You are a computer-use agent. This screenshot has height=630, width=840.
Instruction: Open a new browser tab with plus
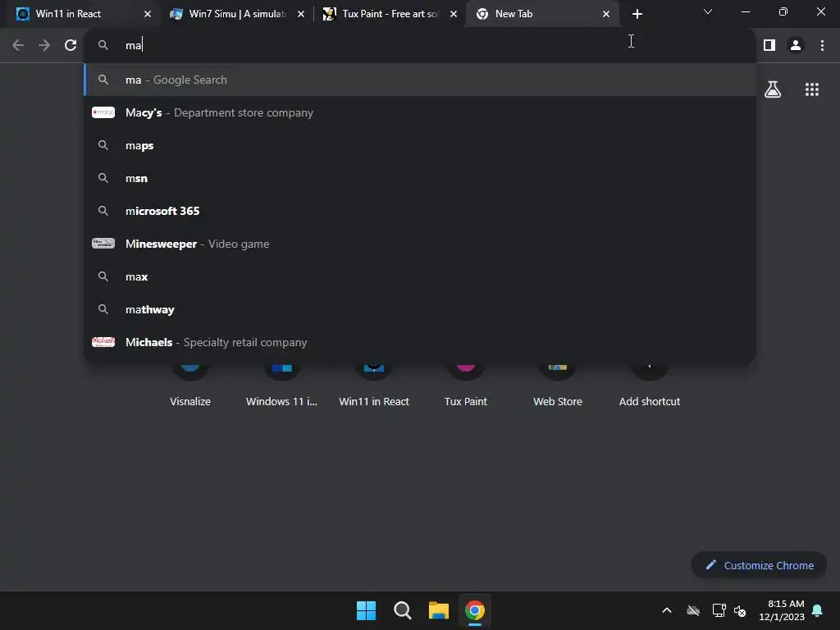click(637, 14)
